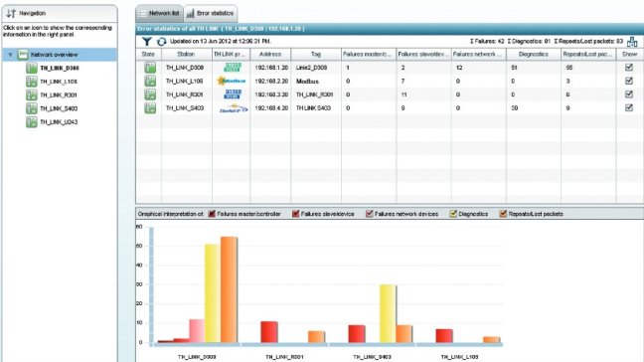Screen dimensions: 644x362
Task: Click state icon of TH_LINK_D308 table row
Action: 150,68
